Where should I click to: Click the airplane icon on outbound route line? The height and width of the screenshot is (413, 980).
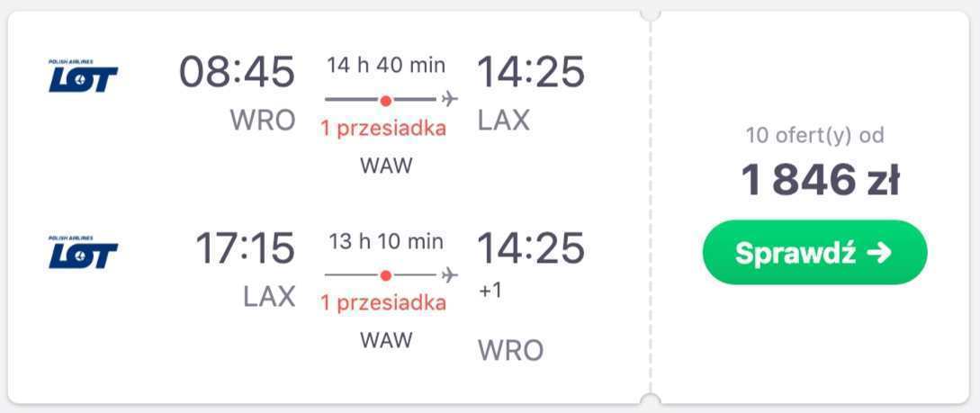[x=449, y=99]
